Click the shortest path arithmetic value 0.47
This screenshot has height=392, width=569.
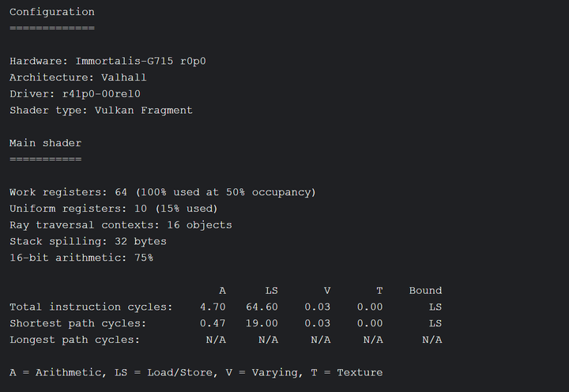click(213, 323)
